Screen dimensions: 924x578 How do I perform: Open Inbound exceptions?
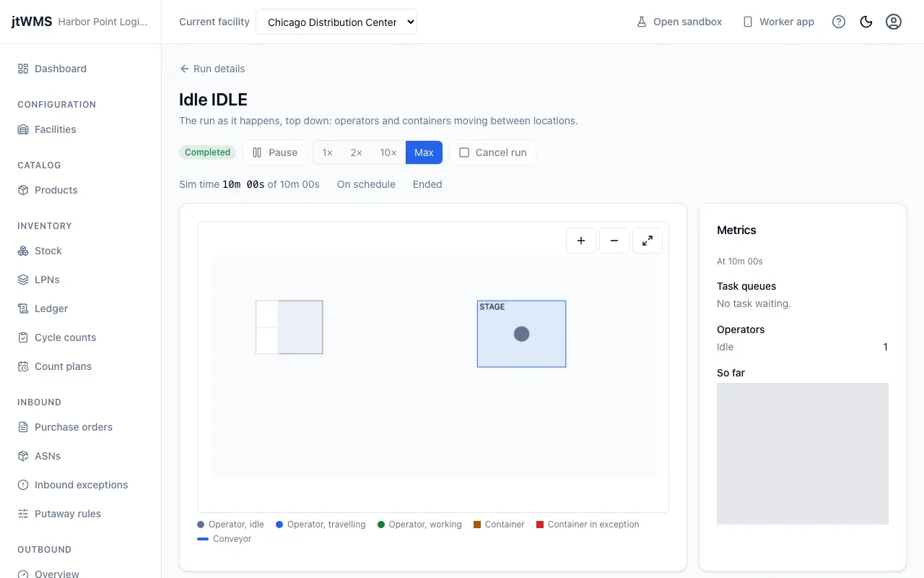click(x=72, y=485)
